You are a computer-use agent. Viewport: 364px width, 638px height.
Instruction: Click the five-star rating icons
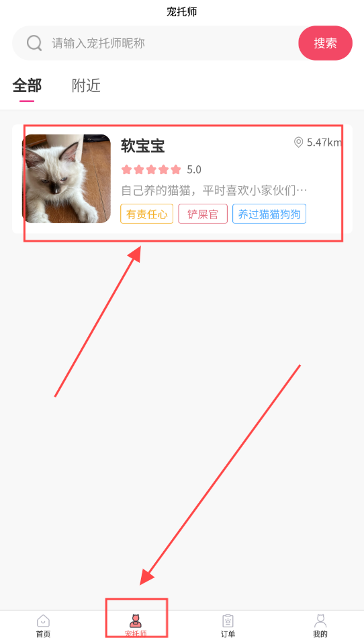pos(151,169)
